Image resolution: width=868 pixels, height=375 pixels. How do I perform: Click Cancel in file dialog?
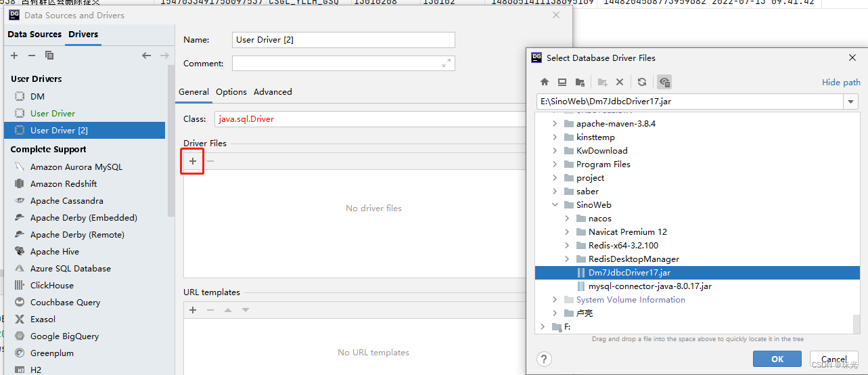833,359
